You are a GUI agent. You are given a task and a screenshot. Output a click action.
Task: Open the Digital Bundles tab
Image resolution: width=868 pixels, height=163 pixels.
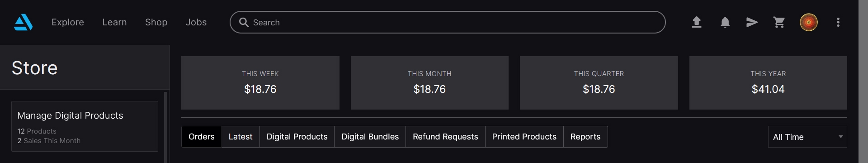pyautogui.click(x=370, y=137)
